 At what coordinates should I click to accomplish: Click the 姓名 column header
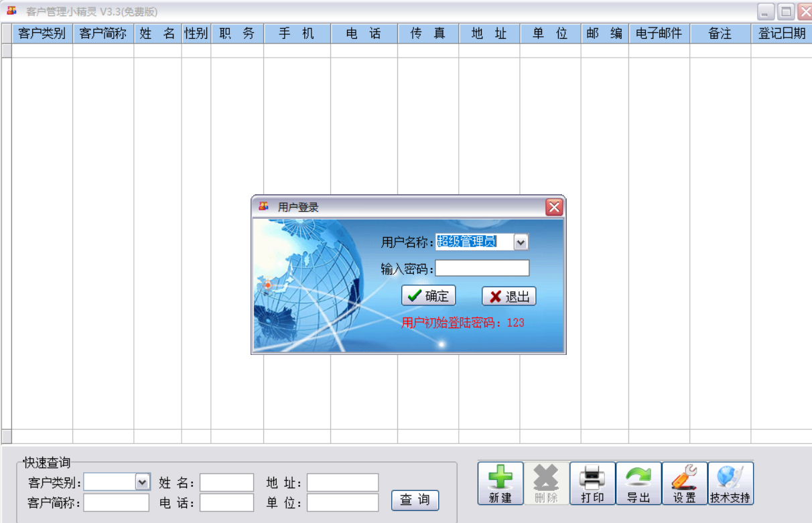(x=157, y=33)
